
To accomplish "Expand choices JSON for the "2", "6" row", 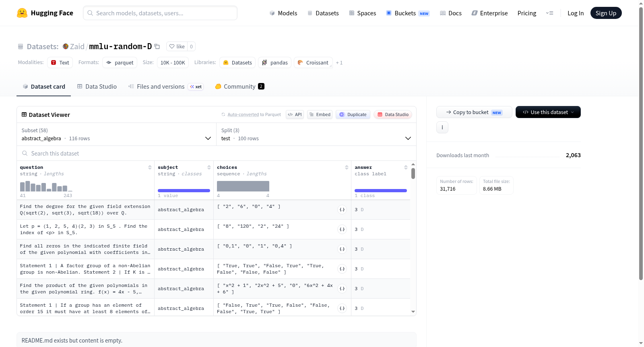I will click(342, 210).
